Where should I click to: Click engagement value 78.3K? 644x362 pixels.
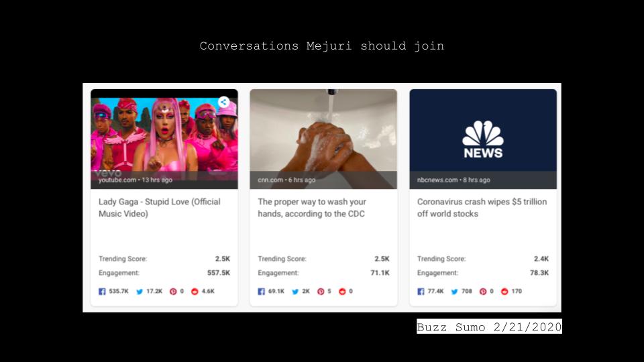[x=539, y=273]
